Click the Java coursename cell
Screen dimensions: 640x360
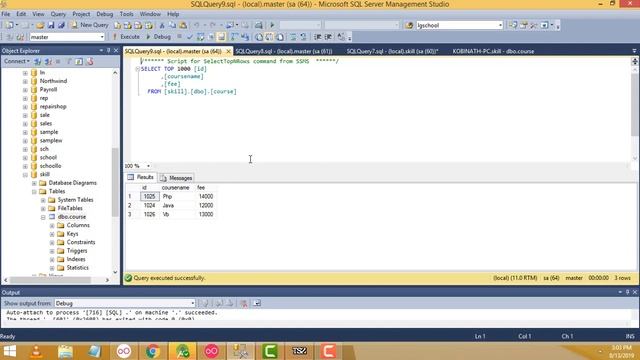177,206
